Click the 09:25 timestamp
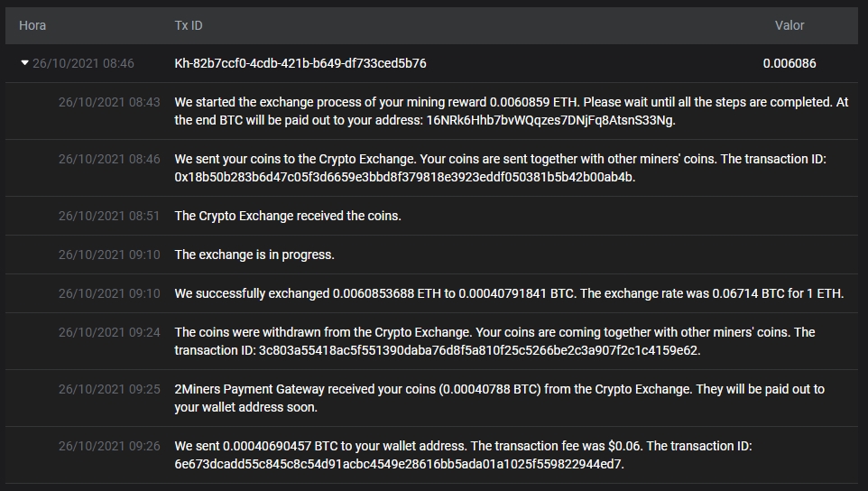 click(109, 389)
